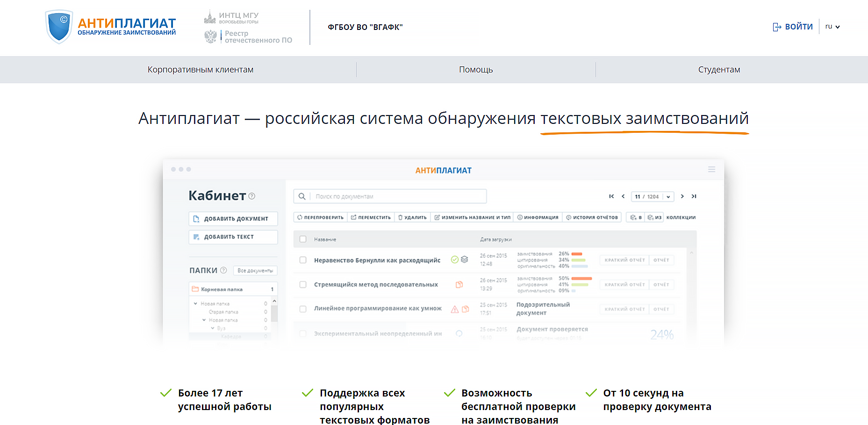Check the Экспериментальный неопределенный document checkbox

pyautogui.click(x=303, y=333)
